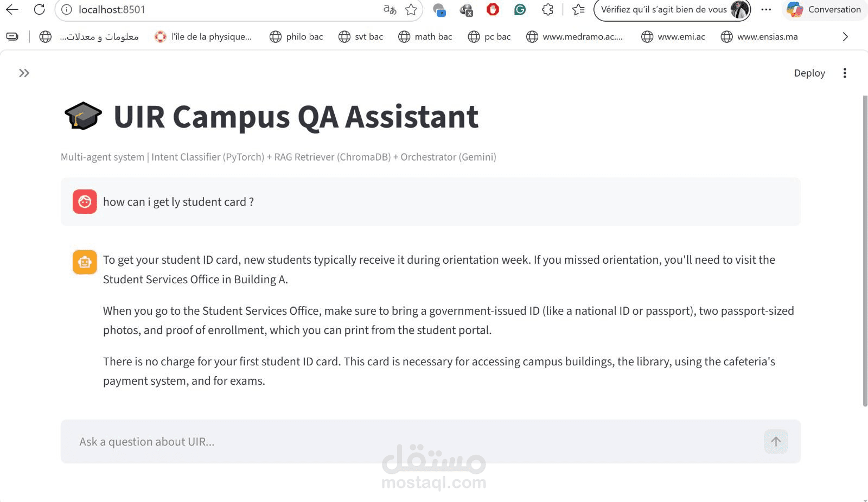
Task: Send question with the up-arrow button
Action: [776, 441]
